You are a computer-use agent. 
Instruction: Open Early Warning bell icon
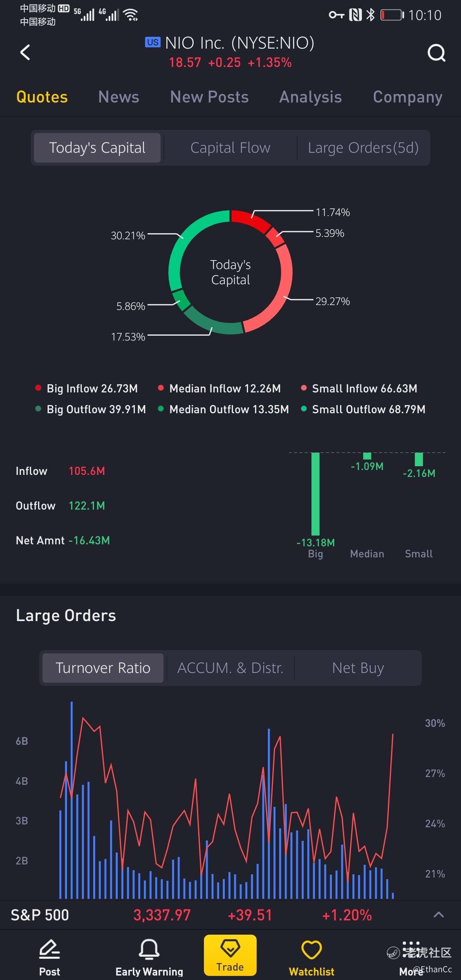point(149,949)
